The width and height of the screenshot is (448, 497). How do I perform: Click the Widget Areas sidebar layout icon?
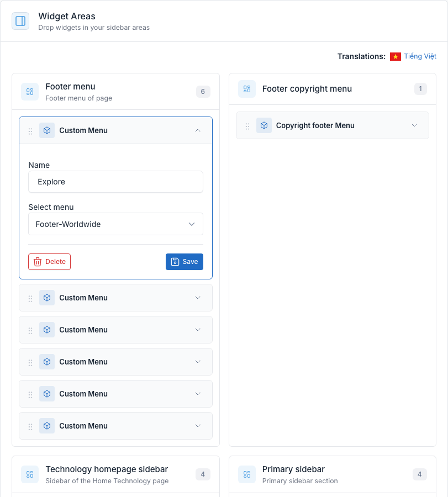coord(20,21)
